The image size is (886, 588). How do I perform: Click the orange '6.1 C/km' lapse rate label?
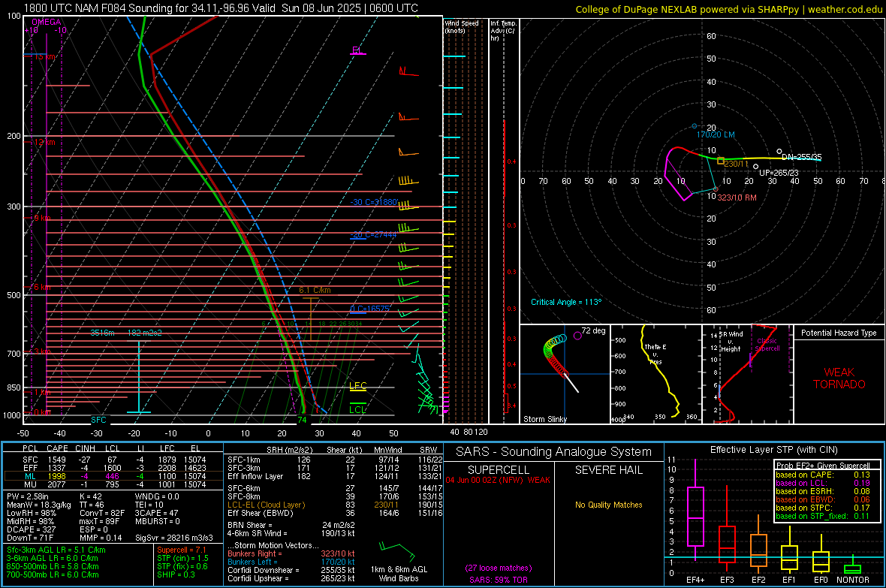click(x=315, y=290)
